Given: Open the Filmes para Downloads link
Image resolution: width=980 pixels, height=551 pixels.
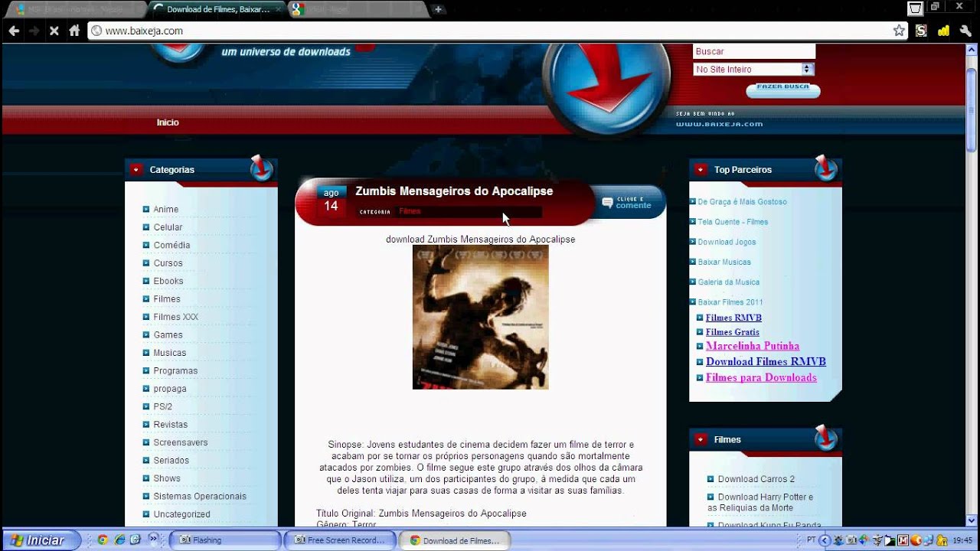Looking at the screenshot, I should pos(761,377).
